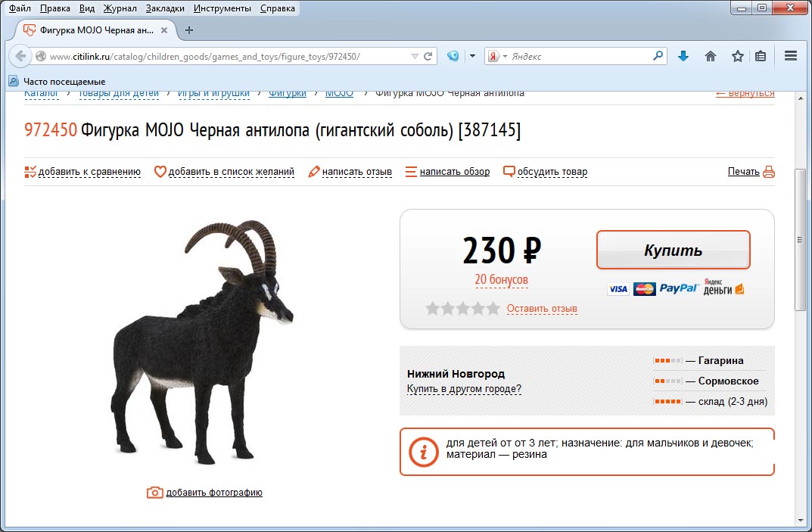Click the compare checkmark icon
The width and height of the screenshot is (812, 532).
pos(30,172)
